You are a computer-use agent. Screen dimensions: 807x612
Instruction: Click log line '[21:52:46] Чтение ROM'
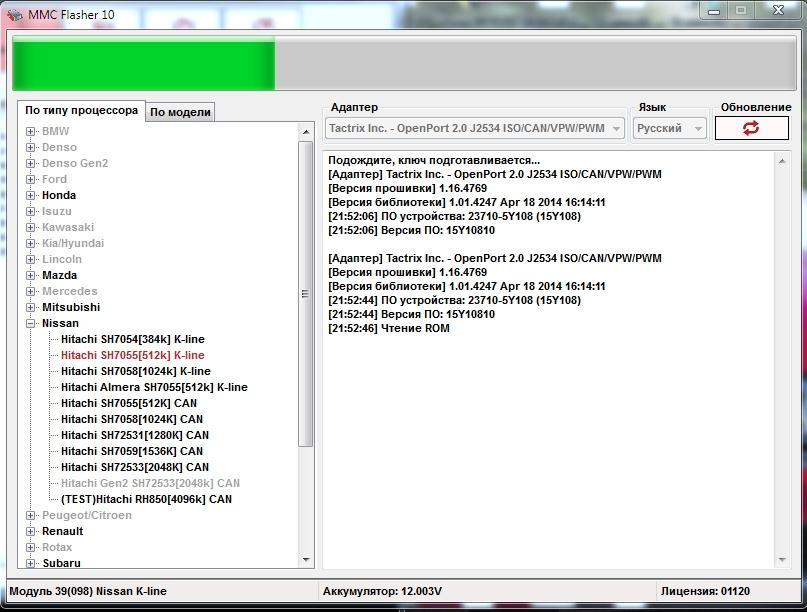pyautogui.click(x=389, y=328)
